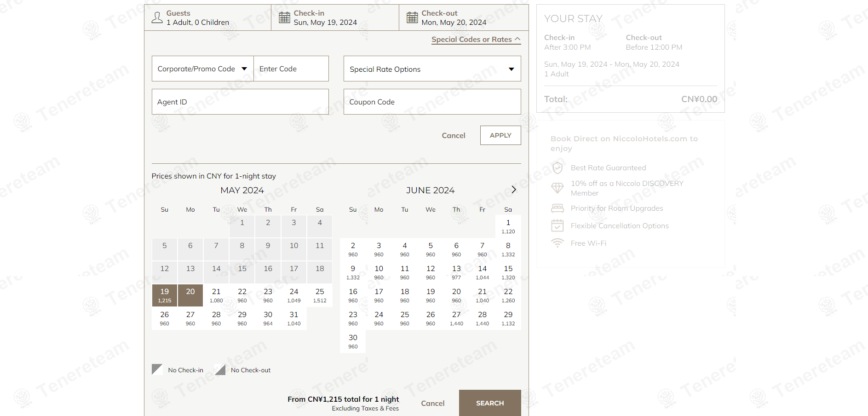Viewport: 868px width, 416px height.
Task: Select May 28 in the calendar
Action: (216, 318)
